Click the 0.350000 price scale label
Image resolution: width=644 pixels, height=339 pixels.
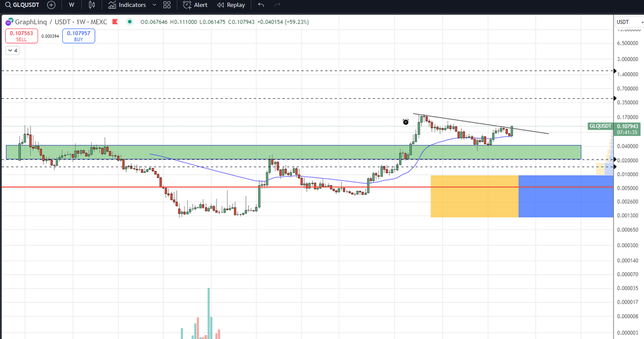[x=628, y=102]
